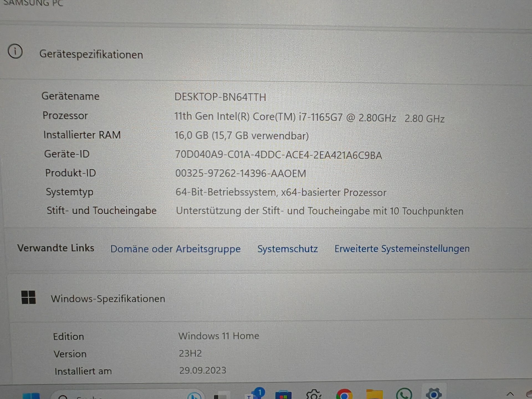
Task: Click the Systemtyp label
Action: point(70,192)
